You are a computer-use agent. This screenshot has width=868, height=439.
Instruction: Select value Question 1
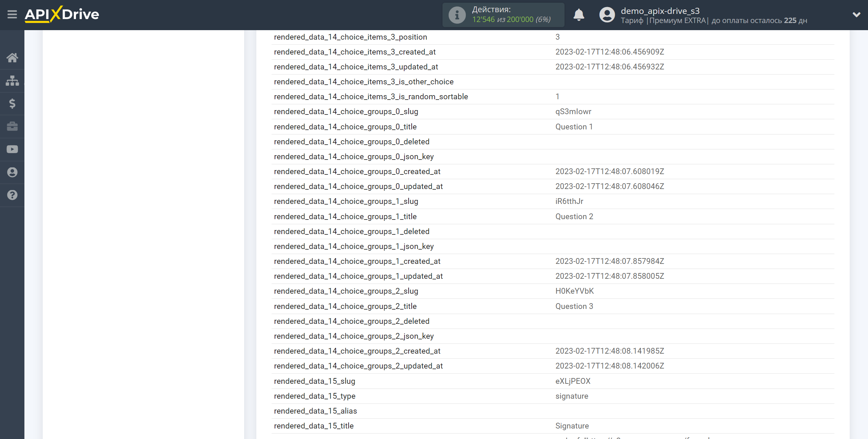coord(574,127)
